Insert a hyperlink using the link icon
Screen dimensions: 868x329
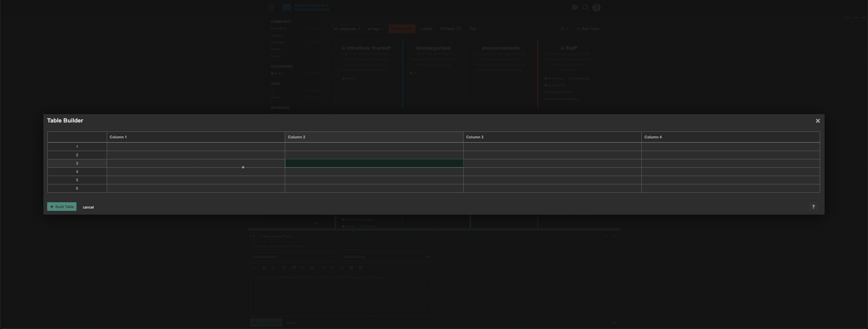pyautogui.click(x=284, y=267)
